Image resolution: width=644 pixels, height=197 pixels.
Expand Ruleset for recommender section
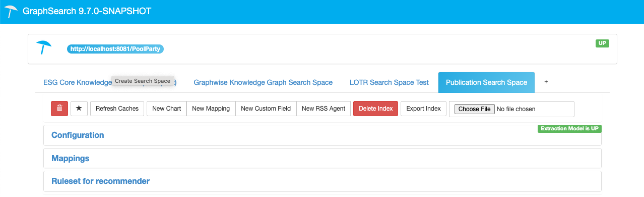323,181
